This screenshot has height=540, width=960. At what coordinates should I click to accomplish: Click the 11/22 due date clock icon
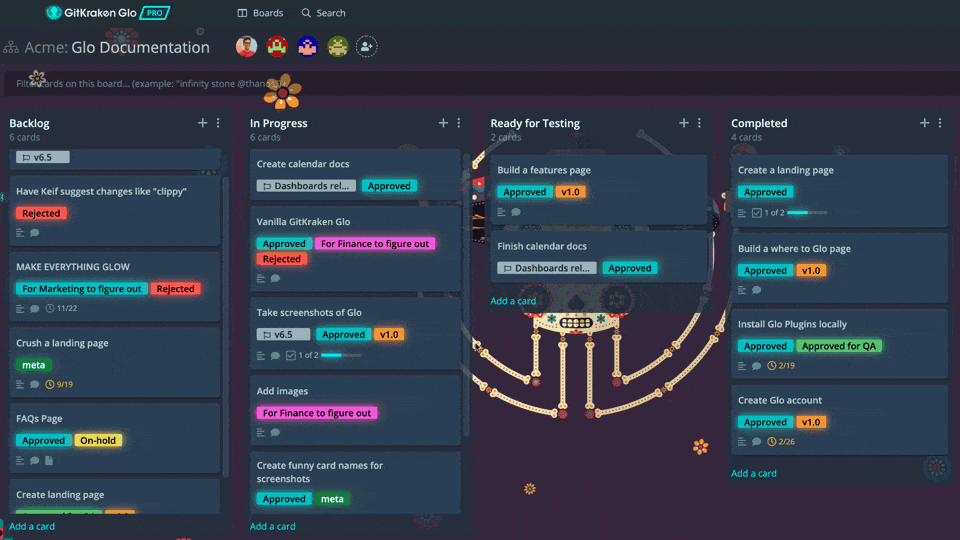pyautogui.click(x=50, y=309)
